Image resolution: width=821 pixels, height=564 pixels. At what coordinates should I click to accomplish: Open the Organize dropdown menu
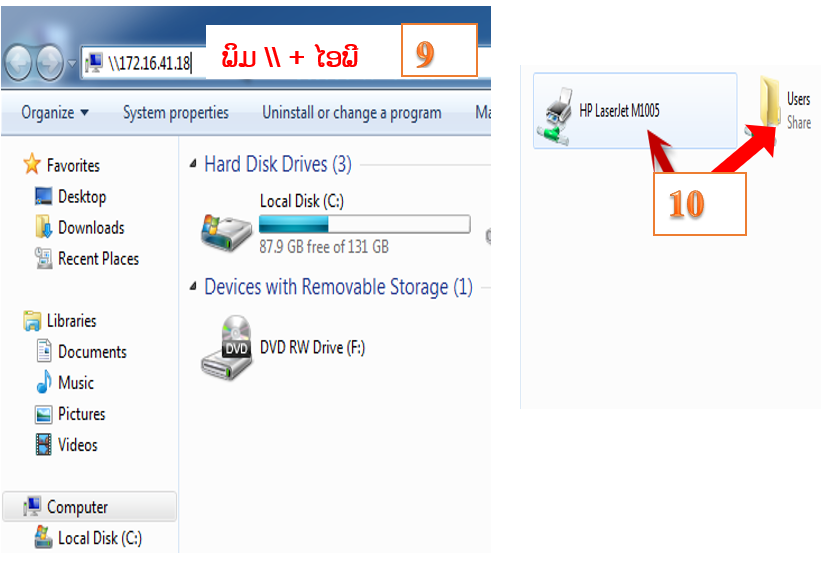pos(55,113)
